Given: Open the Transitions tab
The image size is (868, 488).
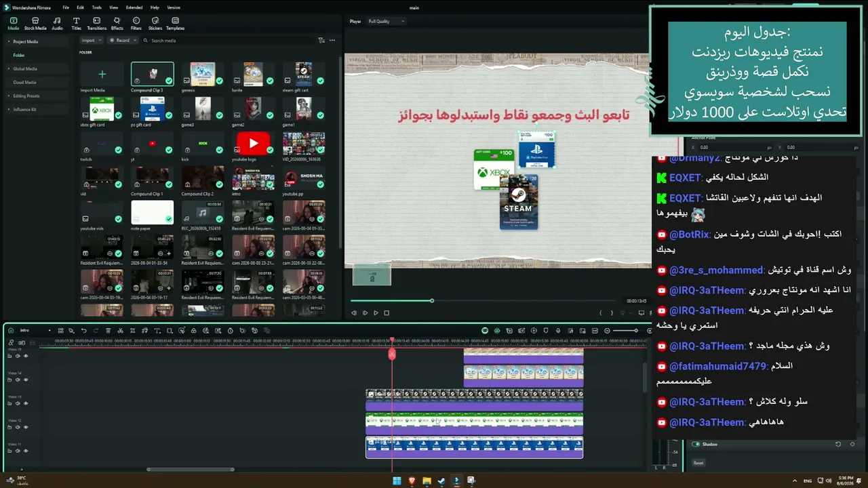Looking at the screenshot, I should 97,24.
